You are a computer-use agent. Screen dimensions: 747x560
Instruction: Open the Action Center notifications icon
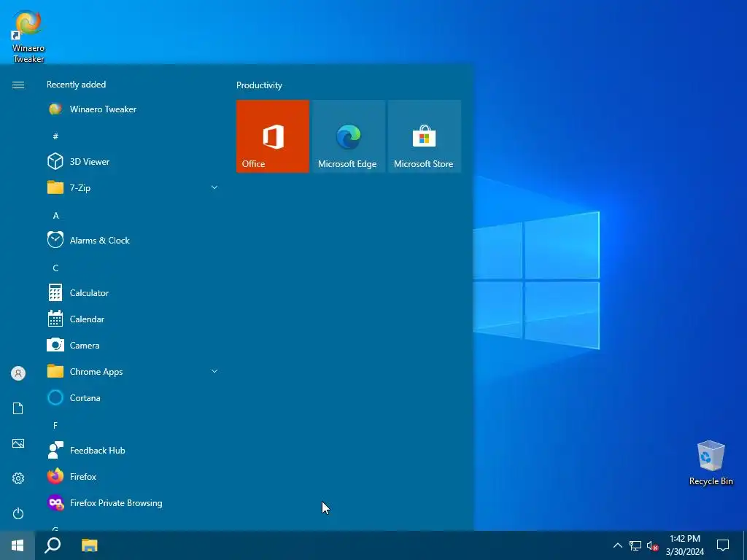point(723,545)
